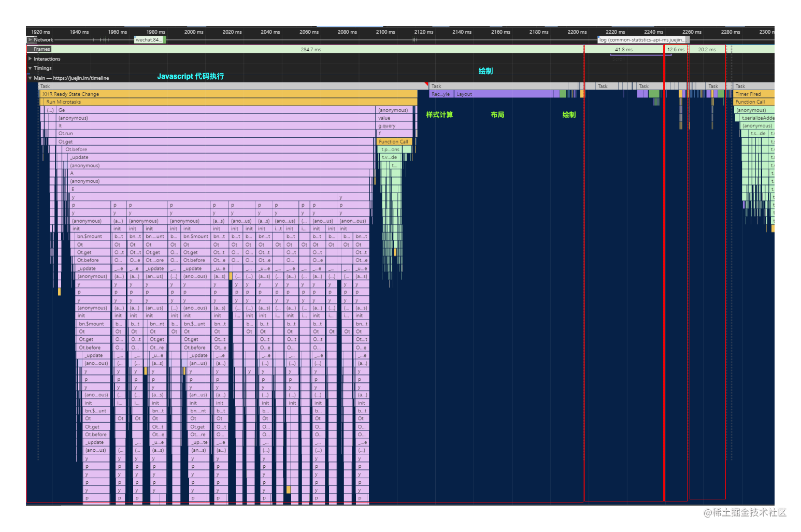Select the Function Call block under Timer Fired
The image size is (801, 532).
754,102
